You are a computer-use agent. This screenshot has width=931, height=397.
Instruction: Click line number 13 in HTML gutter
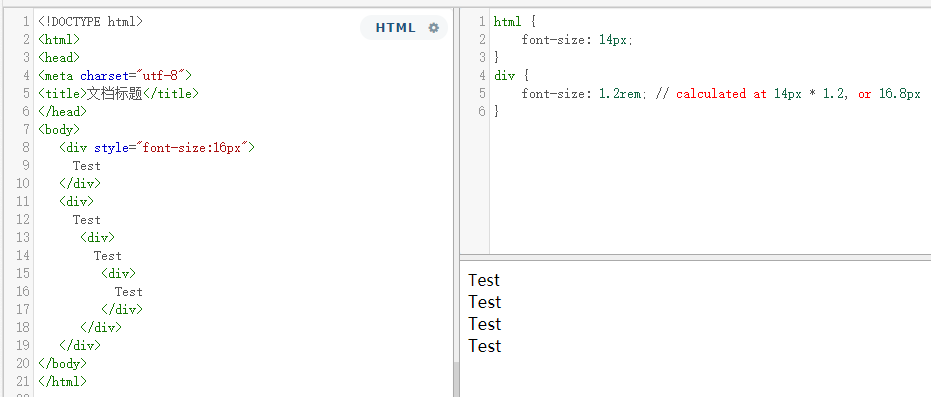click(23, 237)
